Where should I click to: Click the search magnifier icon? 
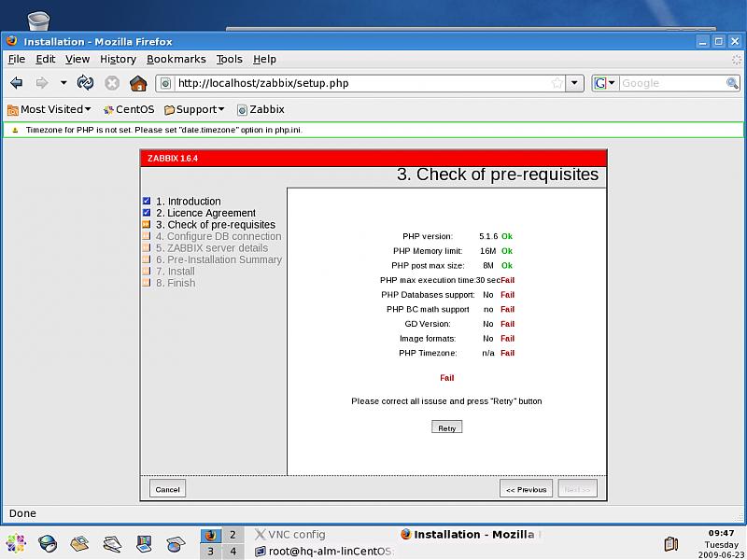[x=732, y=83]
